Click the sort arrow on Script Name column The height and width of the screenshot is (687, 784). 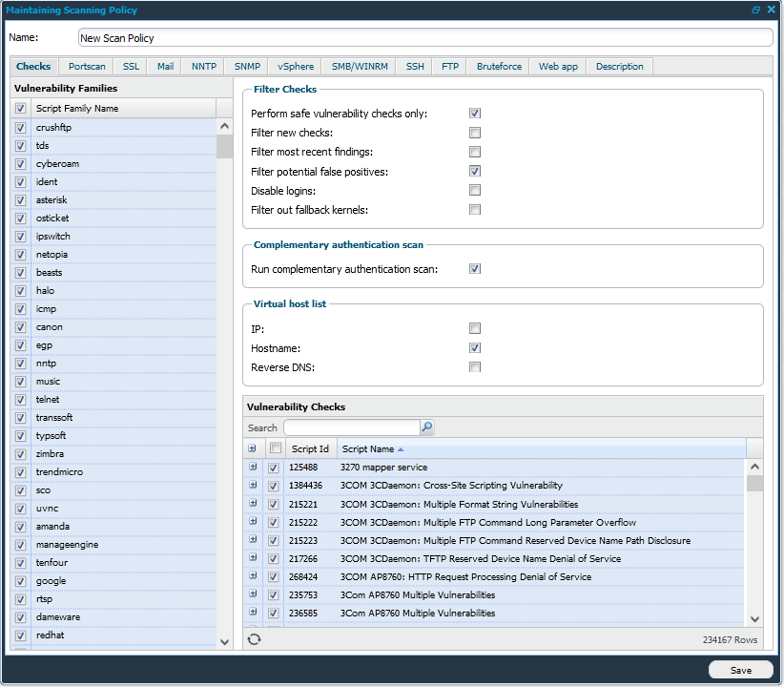point(401,449)
